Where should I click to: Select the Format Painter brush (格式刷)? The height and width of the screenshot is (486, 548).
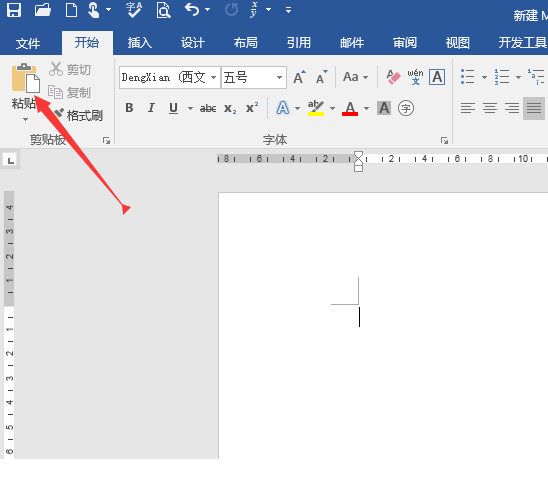(78, 115)
